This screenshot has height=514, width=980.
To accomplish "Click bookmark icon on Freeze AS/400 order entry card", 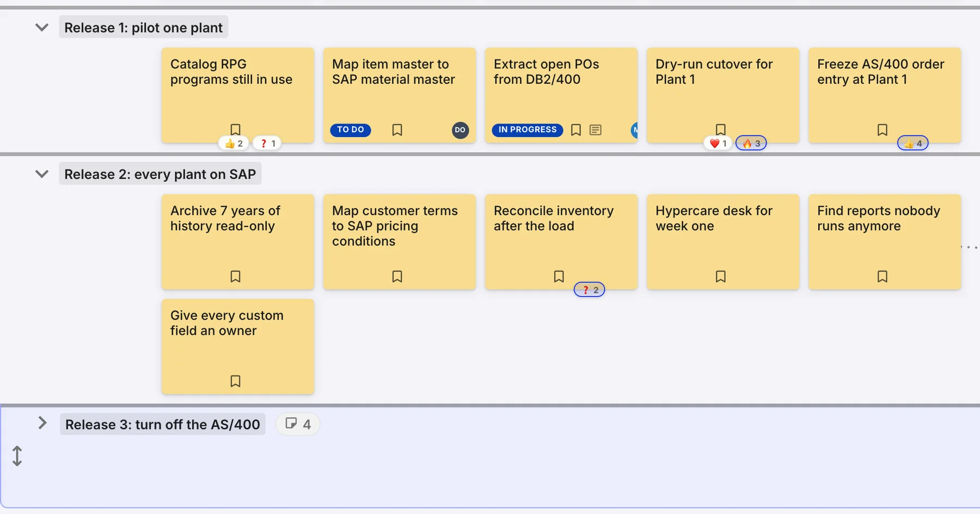I will pos(883,130).
